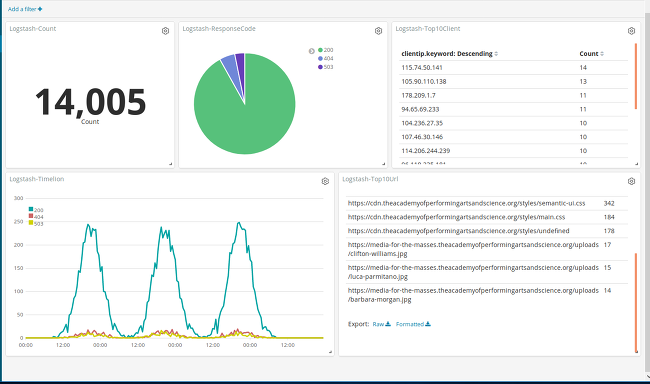Image resolution: width=650 pixels, height=384 pixels.
Task: Select client IP 105.90.110.138
Action: pos(424,82)
